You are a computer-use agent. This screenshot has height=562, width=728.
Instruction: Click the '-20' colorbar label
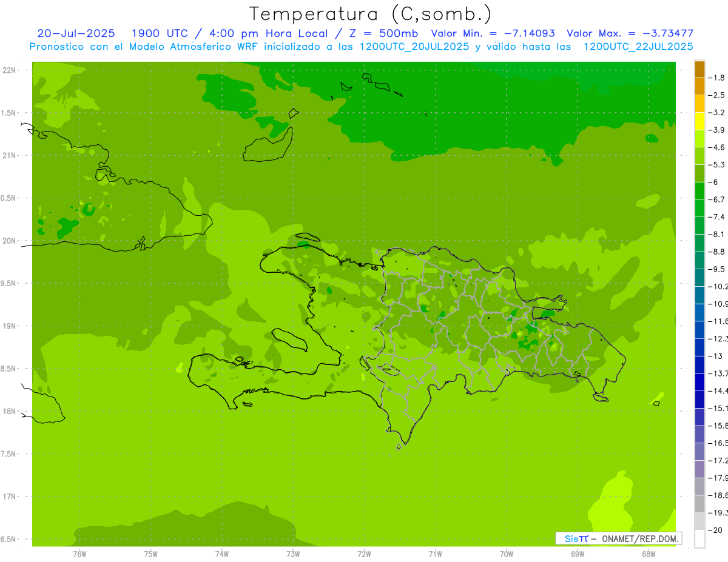[x=715, y=530]
